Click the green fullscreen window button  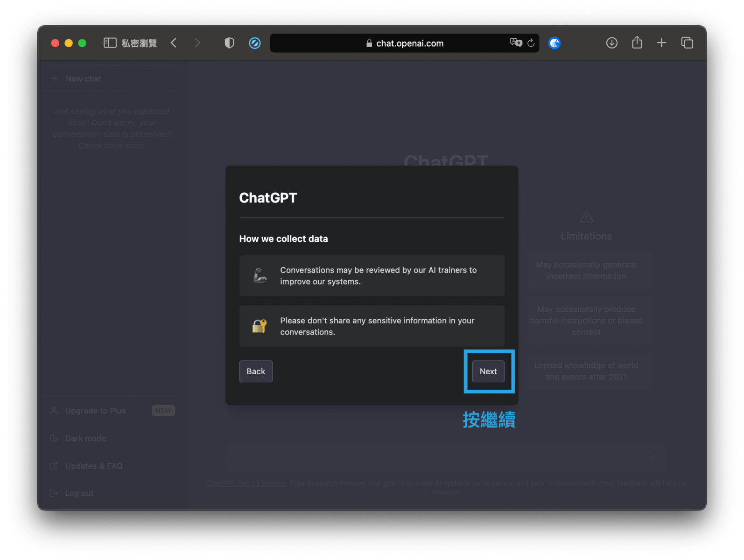click(82, 43)
